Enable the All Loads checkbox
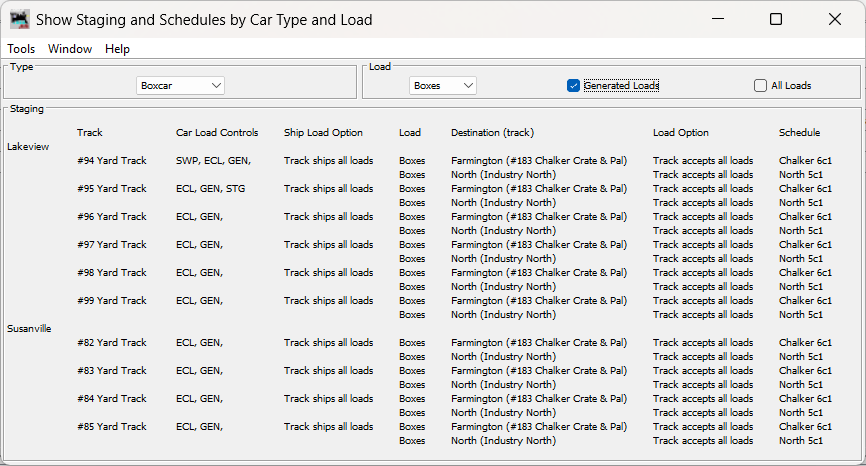Viewport: 866px width, 466px height. click(x=761, y=86)
